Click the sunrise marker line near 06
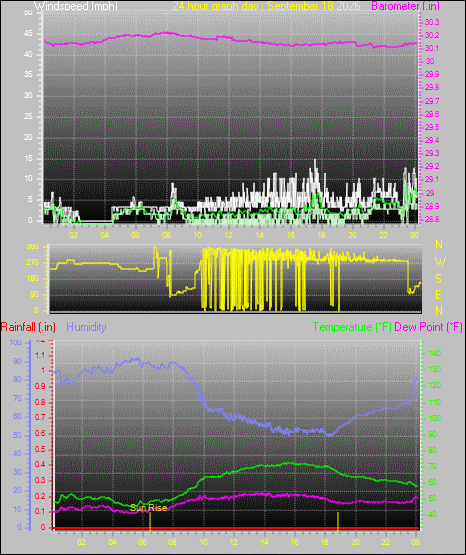Image resolution: width=466 pixels, height=555 pixels. pyautogui.click(x=150, y=521)
